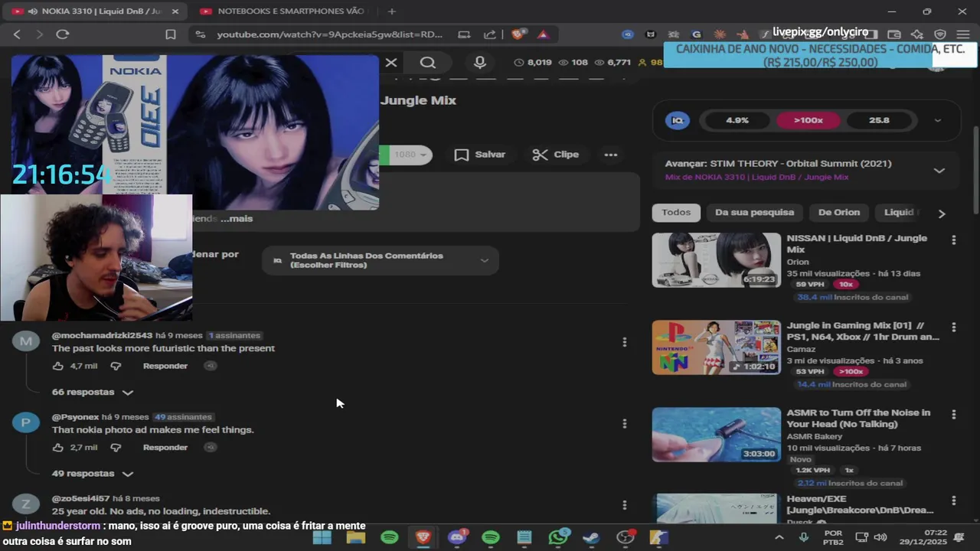This screenshot has height=551, width=980.
Task: Open options menu for @mochamadrizki2543's comment
Action: pyautogui.click(x=624, y=342)
